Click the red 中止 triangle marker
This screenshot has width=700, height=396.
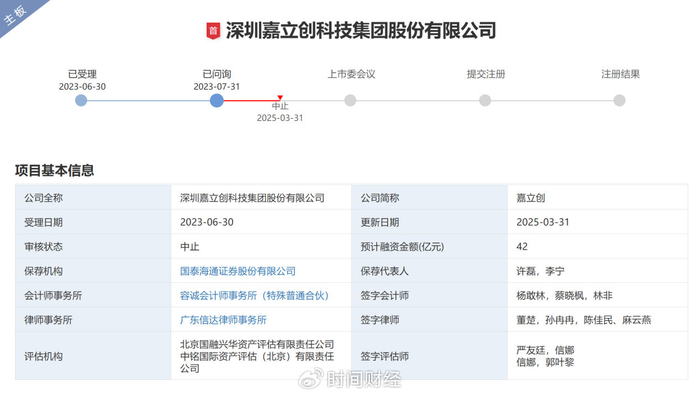280,97
